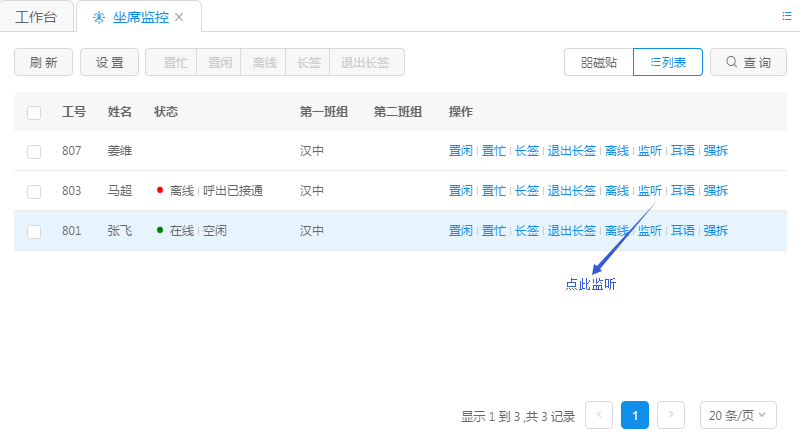
Task: Click the tab list menu icon at top right
Action: point(786,16)
